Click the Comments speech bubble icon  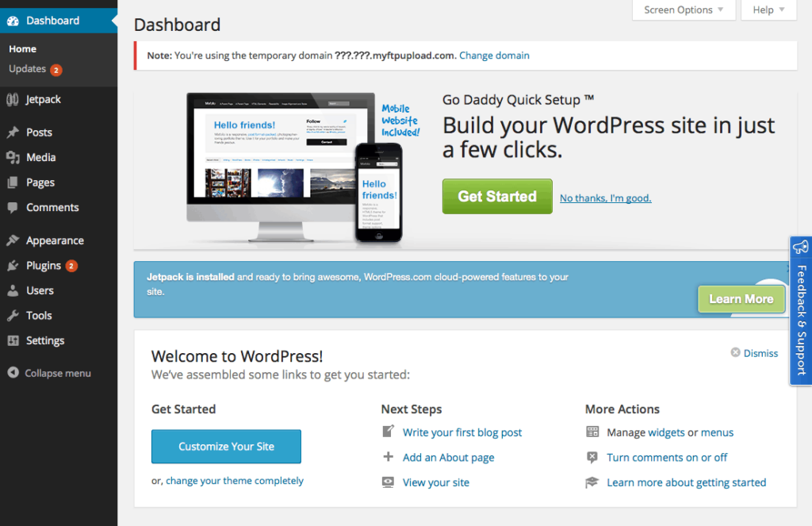coord(13,207)
